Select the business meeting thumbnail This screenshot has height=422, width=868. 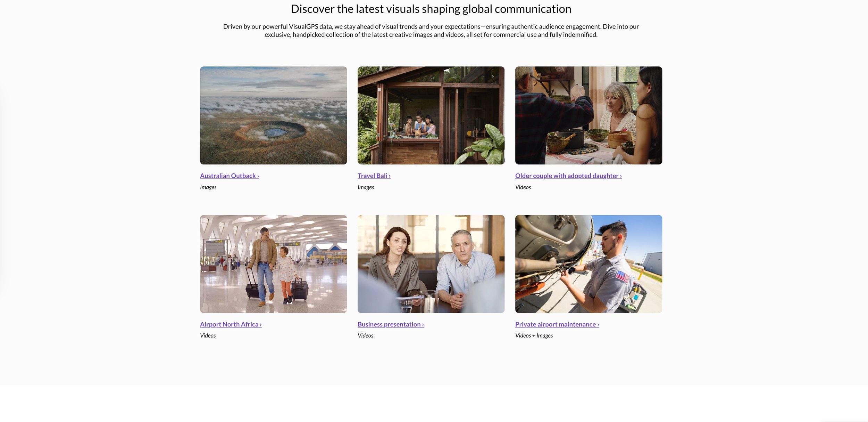pyautogui.click(x=431, y=264)
